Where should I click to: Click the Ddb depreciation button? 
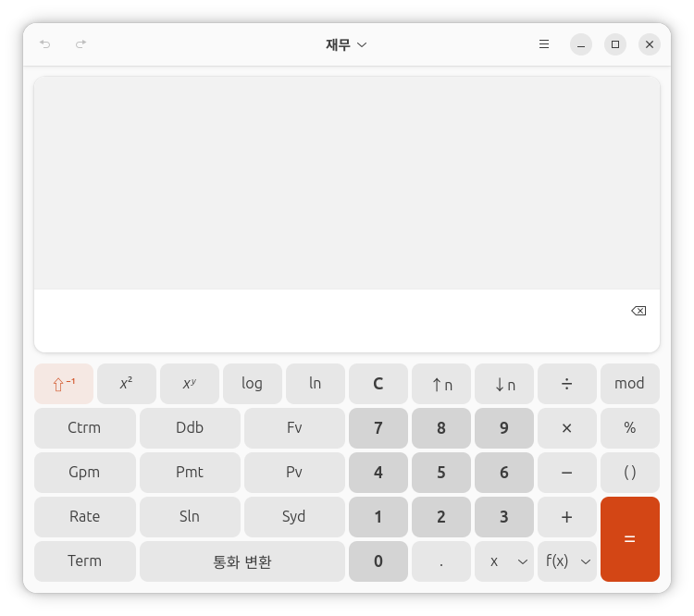tap(190, 428)
